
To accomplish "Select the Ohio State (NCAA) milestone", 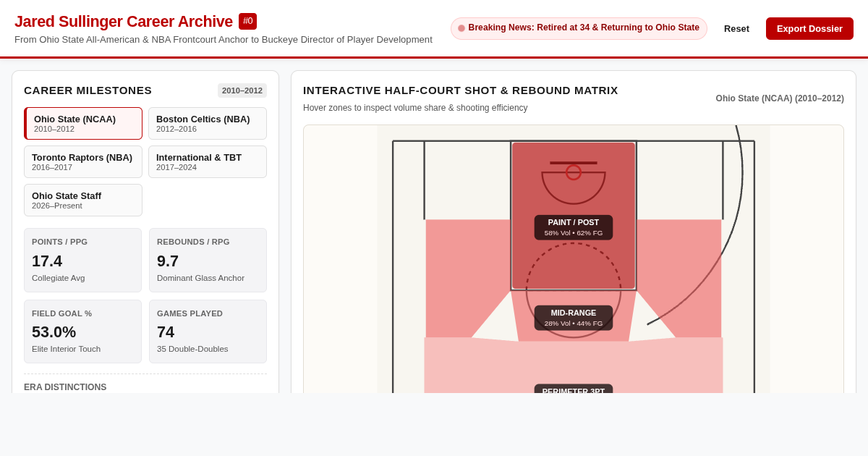I will tap(83, 124).
